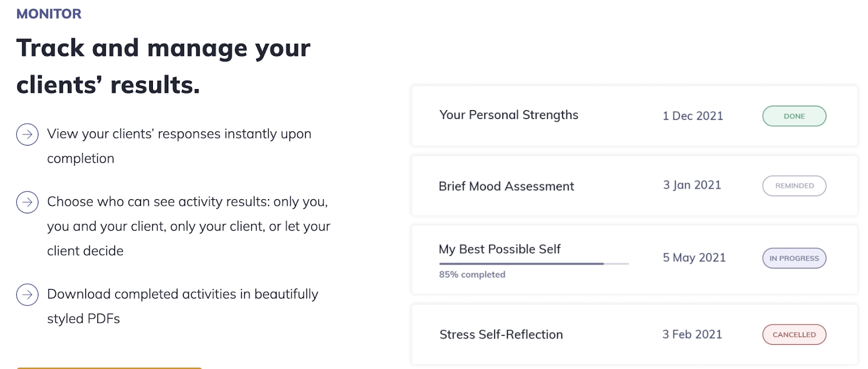The width and height of the screenshot is (868, 369).
Task: Click the 3 Jan 2021 date
Action: click(692, 185)
